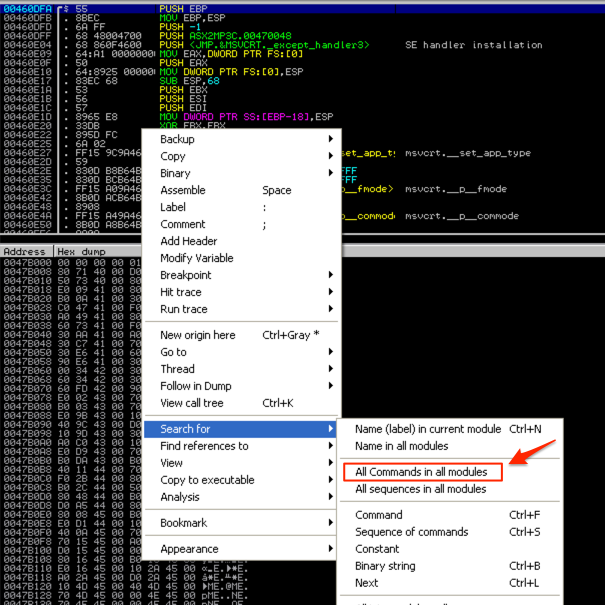Select instruction PUSH ASX2MP3C.00470048
The height and width of the screenshot is (605, 605).
coord(225,35)
